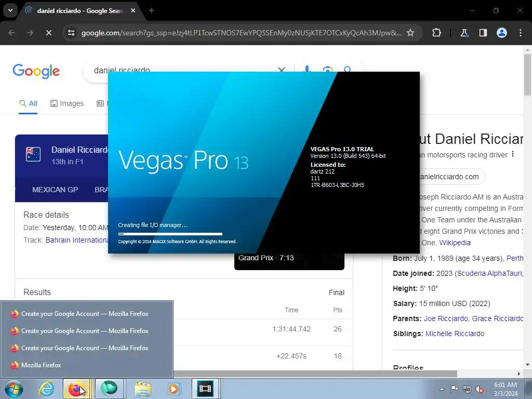Open the clock showing 6:01 AM
The height and width of the screenshot is (399, 532).
(x=506, y=389)
